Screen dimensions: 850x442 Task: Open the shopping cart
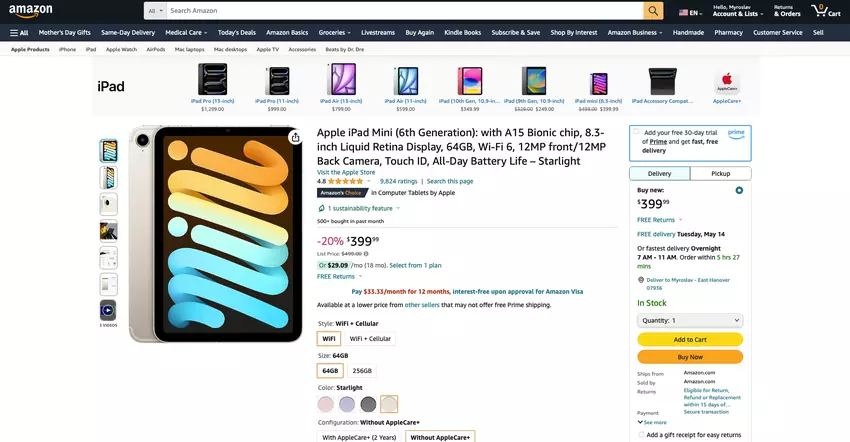[x=825, y=11]
